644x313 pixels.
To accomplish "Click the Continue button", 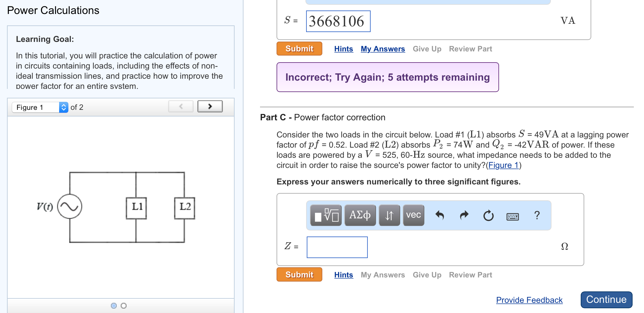I will point(606,299).
